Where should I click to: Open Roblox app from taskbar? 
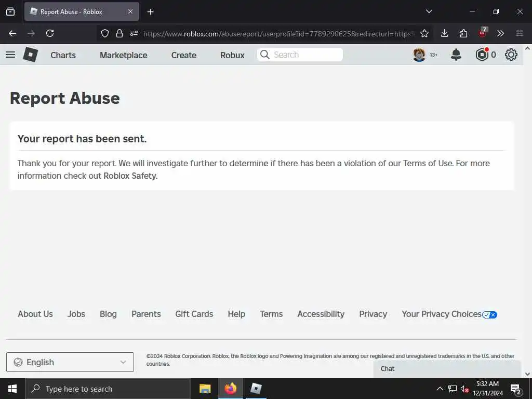pyautogui.click(x=256, y=389)
